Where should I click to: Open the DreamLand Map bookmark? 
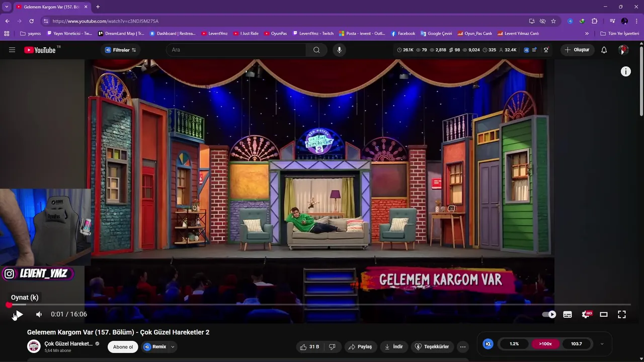coord(121,34)
